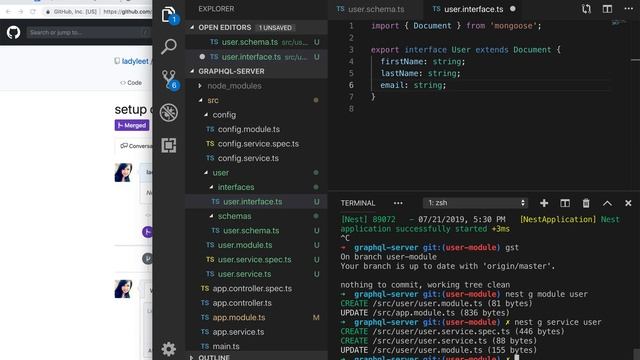Open the Search view in activity bar
The image size is (640, 360).
(x=169, y=47)
